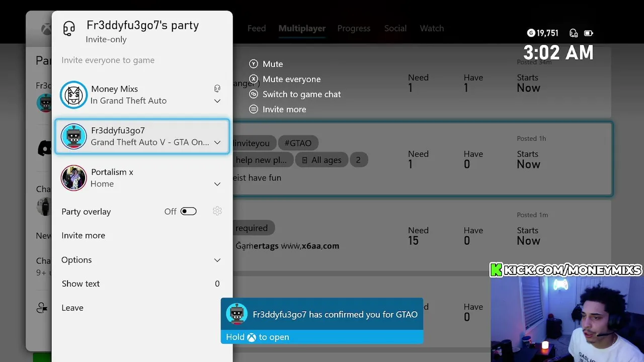Click Money Mixs avatar picture
The image size is (644, 362).
tap(73, 95)
